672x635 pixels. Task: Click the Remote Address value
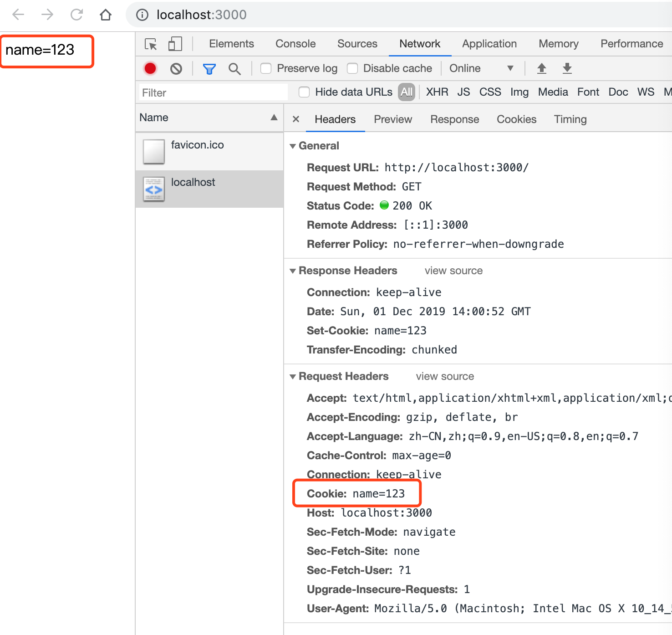click(436, 225)
